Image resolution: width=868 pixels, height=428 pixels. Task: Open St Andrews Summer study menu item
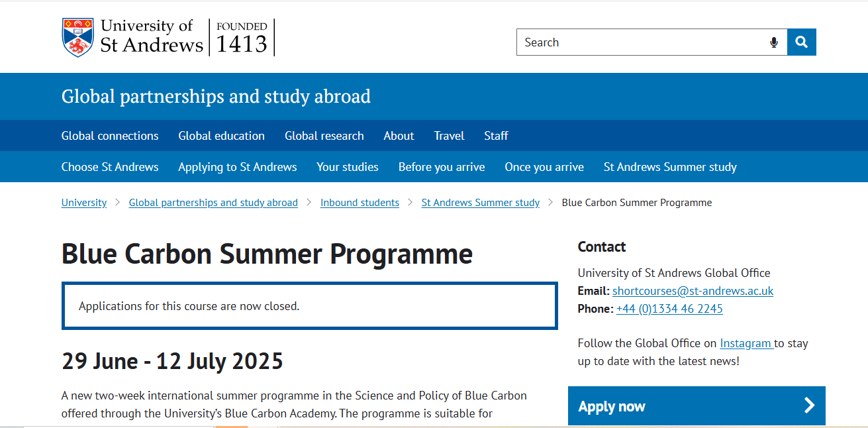(670, 167)
